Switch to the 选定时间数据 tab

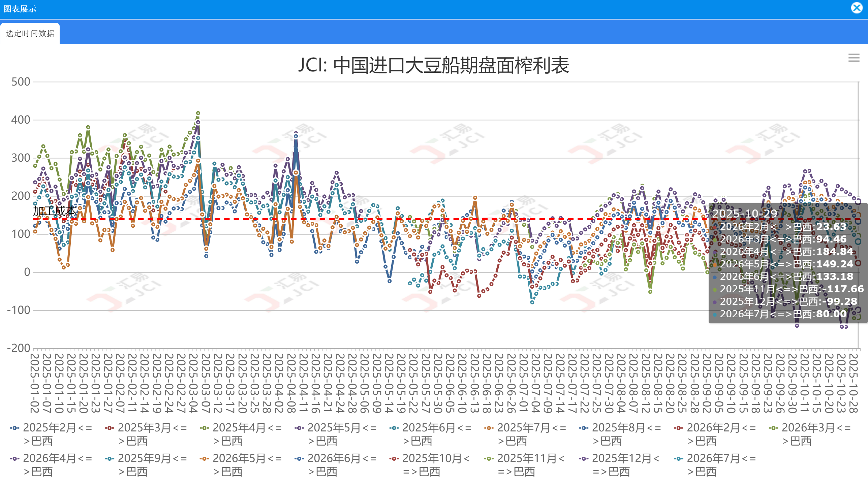30,34
